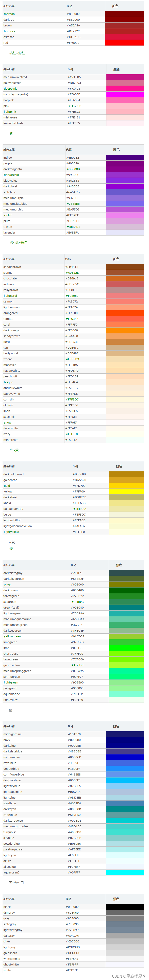This screenshot has width=149, height=980.
Task: Click the 褐~橘~米白 section heading
Action: click(x=18, y=243)
